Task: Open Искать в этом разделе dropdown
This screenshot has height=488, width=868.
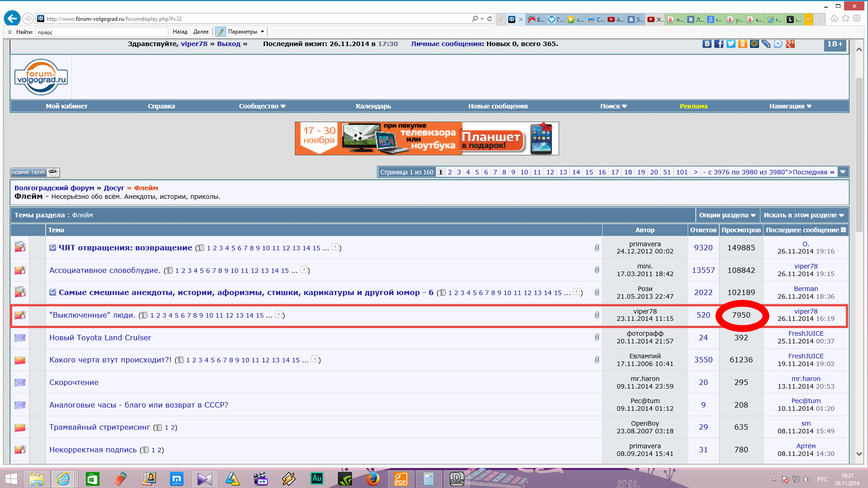Action: tap(803, 215)
